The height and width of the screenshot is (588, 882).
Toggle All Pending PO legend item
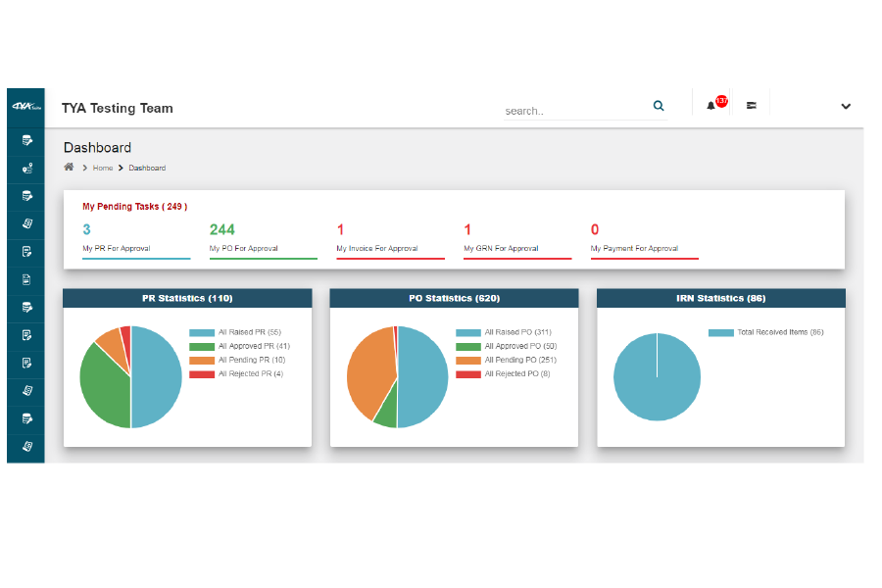tap(507, 360)
